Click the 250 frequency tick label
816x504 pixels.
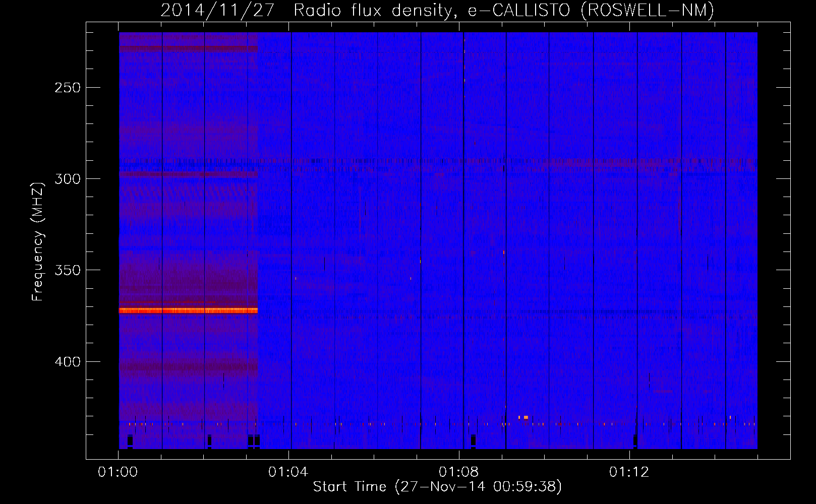click(68, 88)
